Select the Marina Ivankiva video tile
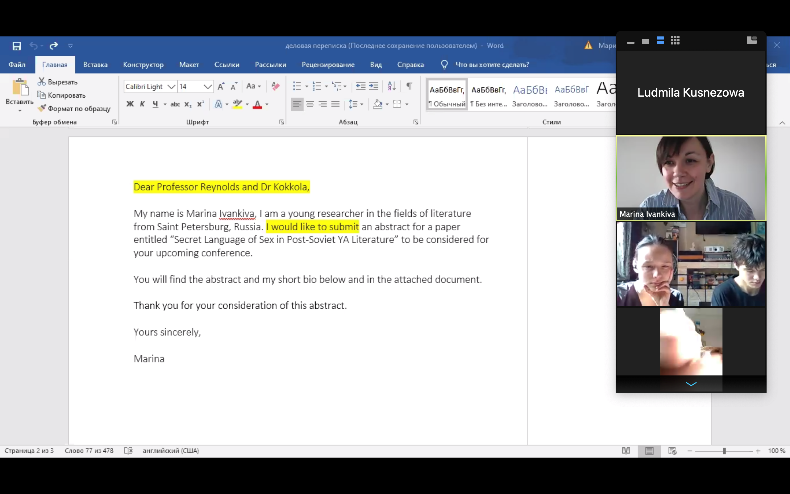790x494 pixels. point(691,178)
